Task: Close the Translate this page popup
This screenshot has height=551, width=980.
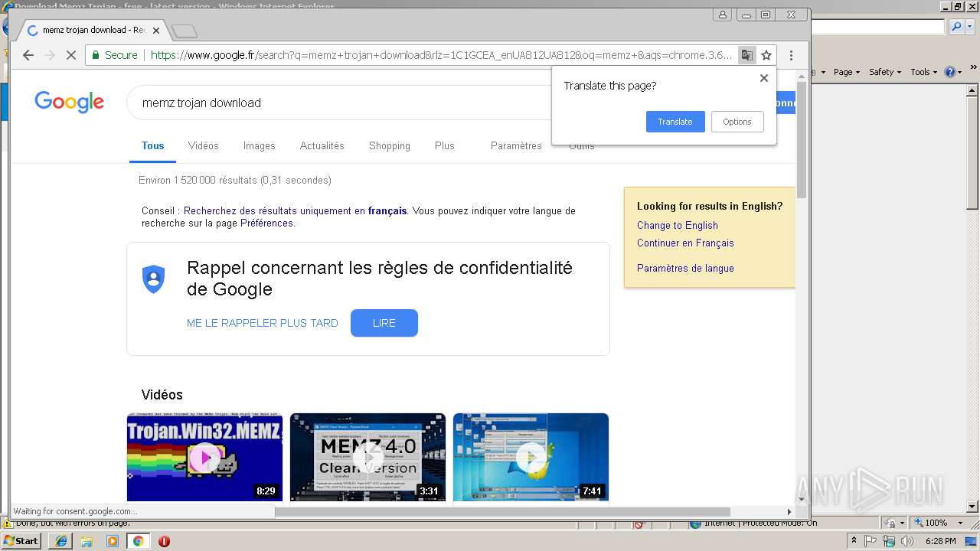Action: [x=763, y=78]
